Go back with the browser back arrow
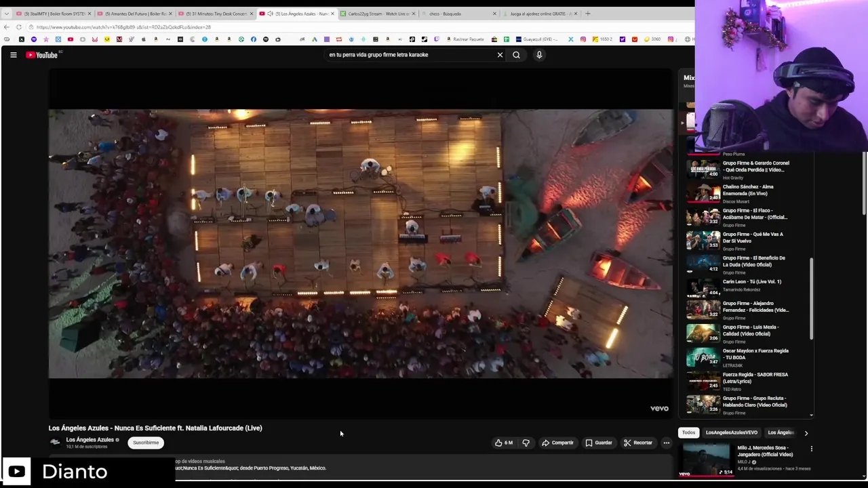Screen dimensions: 868x488 pyautogui.click(x=7, y=27)
